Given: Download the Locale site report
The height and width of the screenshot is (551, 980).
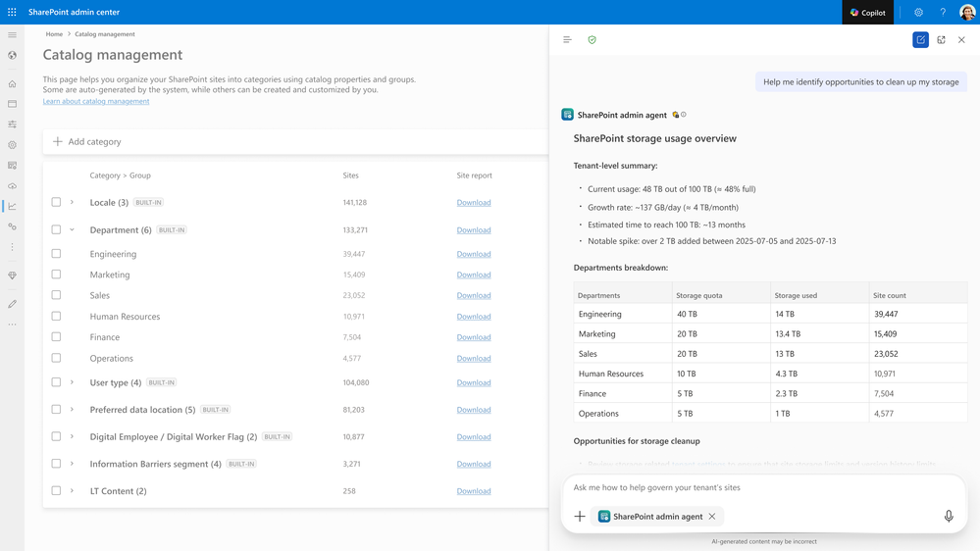Looking at the screenshot, I should (473, 202).
